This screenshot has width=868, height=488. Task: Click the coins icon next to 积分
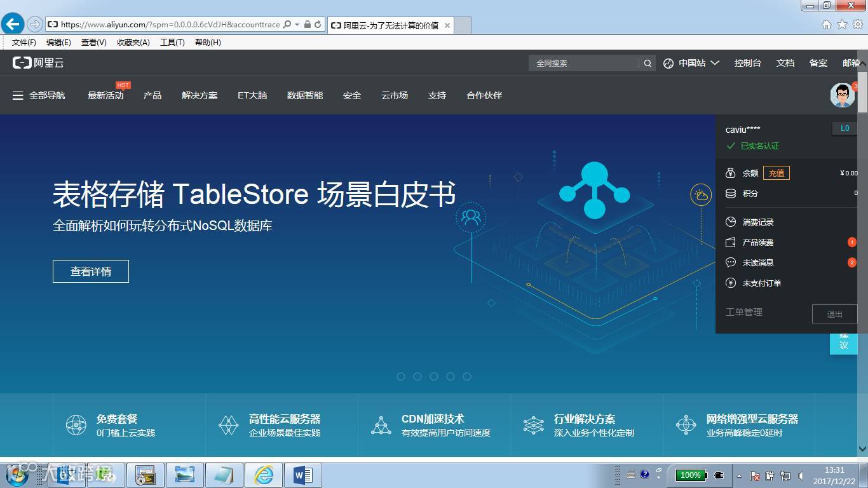[731, 193]
